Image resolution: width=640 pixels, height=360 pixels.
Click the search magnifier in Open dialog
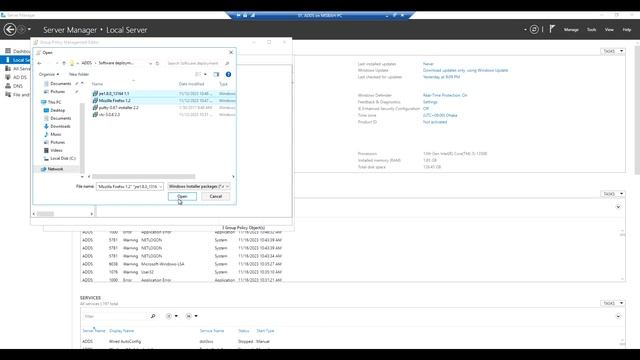pyautogui.click(x=227, y=63)
